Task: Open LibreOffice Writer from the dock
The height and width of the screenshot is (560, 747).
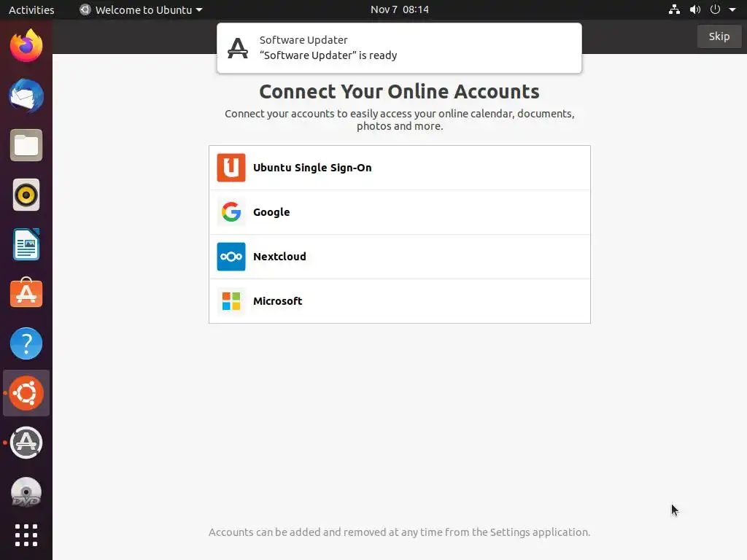Action: coord(26,244)
